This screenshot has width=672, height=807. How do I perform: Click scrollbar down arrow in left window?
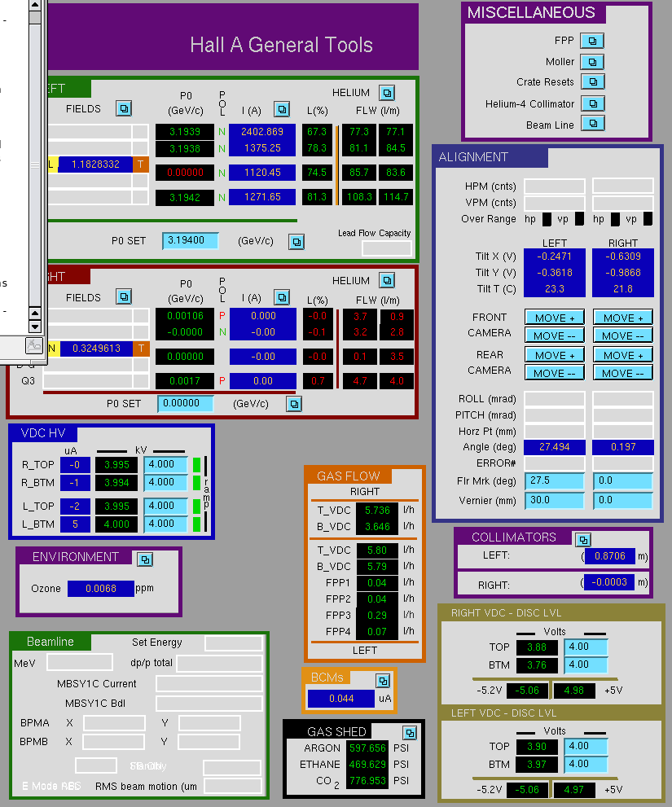[x=34, y=326]
